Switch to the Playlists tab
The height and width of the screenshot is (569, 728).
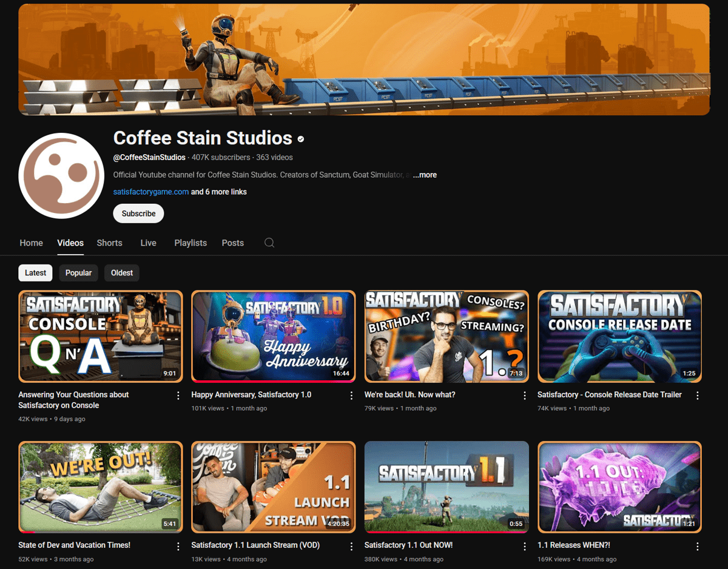(190, 243)
